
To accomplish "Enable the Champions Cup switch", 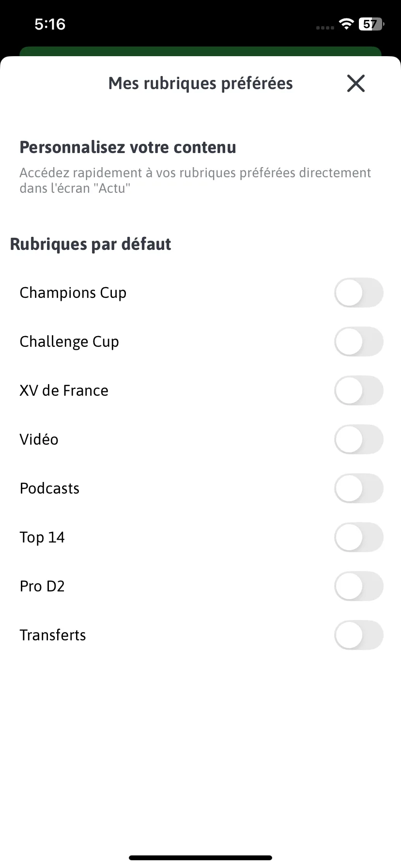I will pos(359,293).
